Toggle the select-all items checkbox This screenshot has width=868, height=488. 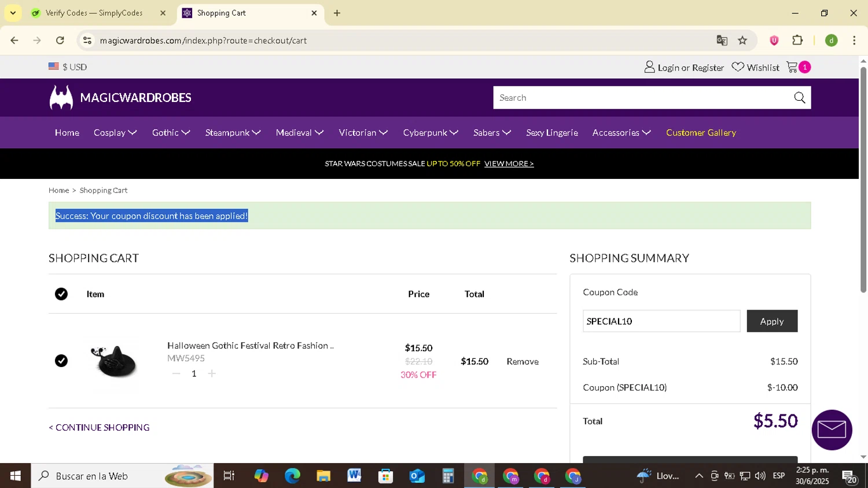point(61,294)
